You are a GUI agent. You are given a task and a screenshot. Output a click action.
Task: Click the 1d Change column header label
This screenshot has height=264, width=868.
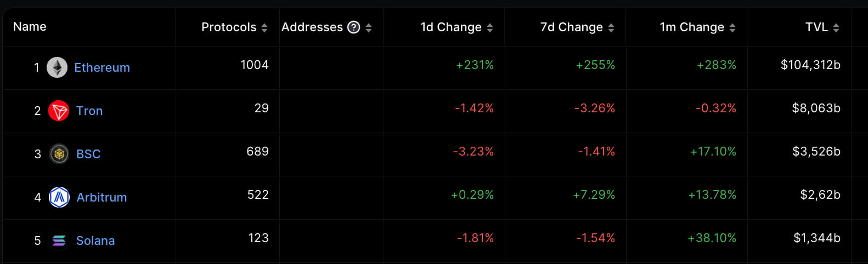pyautogui.click(x=450, y=27)
